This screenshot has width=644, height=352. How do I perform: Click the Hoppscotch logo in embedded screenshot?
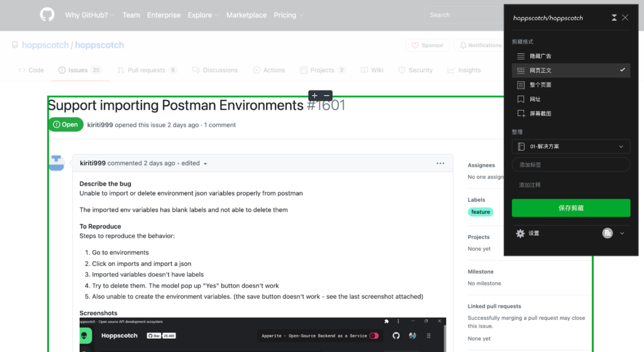point(86,336)
